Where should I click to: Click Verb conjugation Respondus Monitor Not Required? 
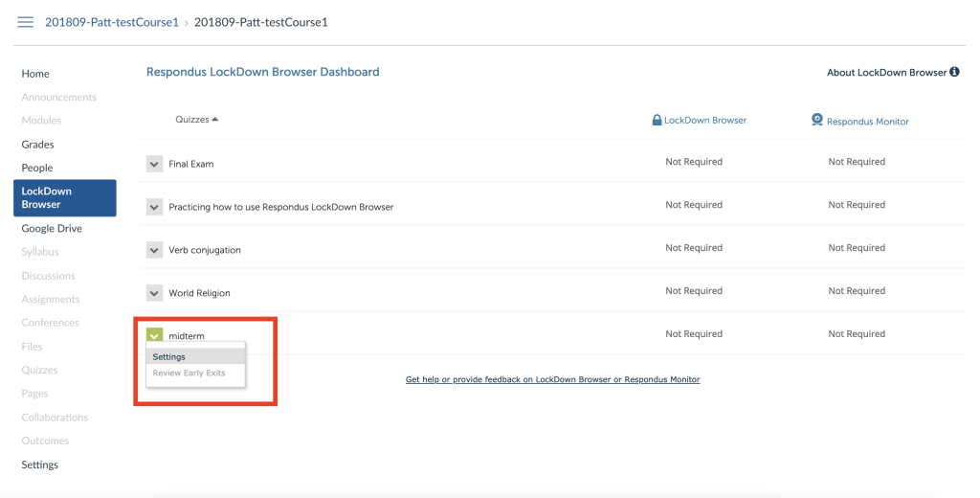857,248
